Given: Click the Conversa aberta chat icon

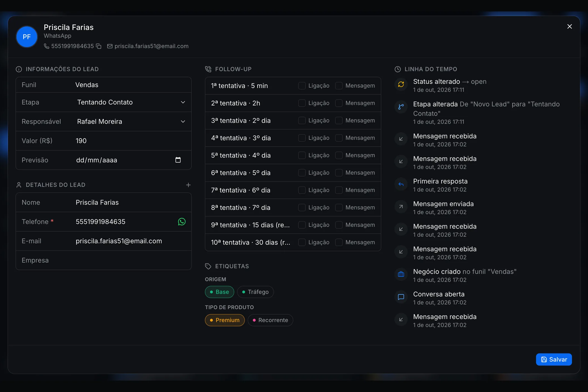Looking at the screenshot, I should [401, 297].
